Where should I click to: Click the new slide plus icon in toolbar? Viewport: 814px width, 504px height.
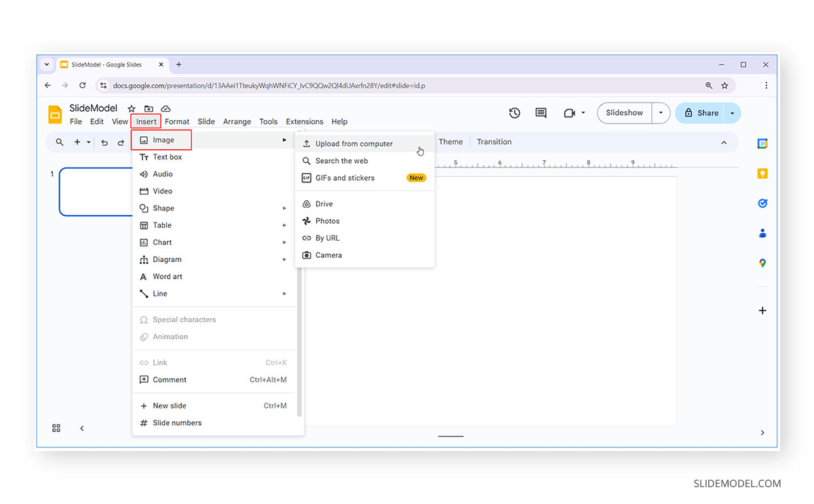[x=77, y=142]
